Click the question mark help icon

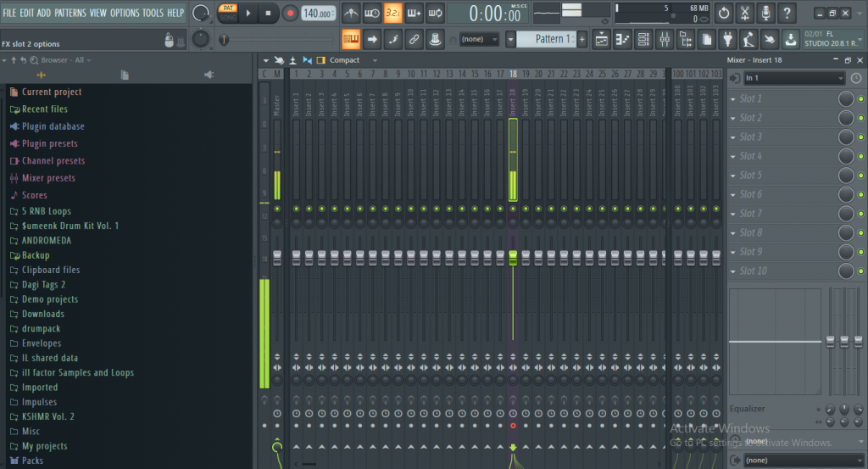click(x=787, y=13)
